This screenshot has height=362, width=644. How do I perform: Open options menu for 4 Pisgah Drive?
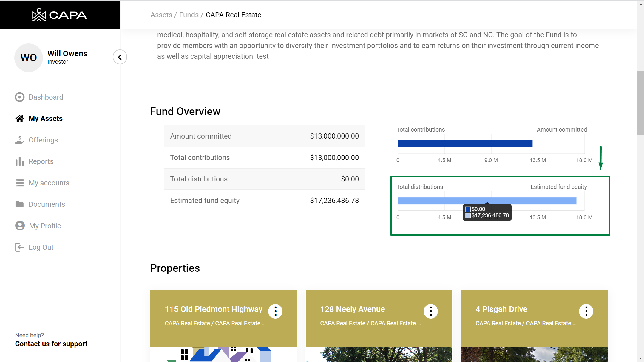(586, 311)
